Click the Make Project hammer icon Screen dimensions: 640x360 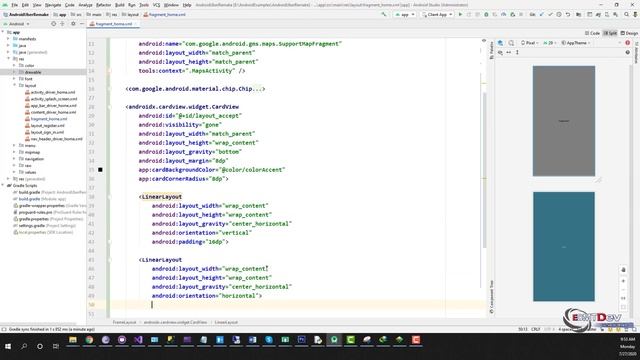384,14
